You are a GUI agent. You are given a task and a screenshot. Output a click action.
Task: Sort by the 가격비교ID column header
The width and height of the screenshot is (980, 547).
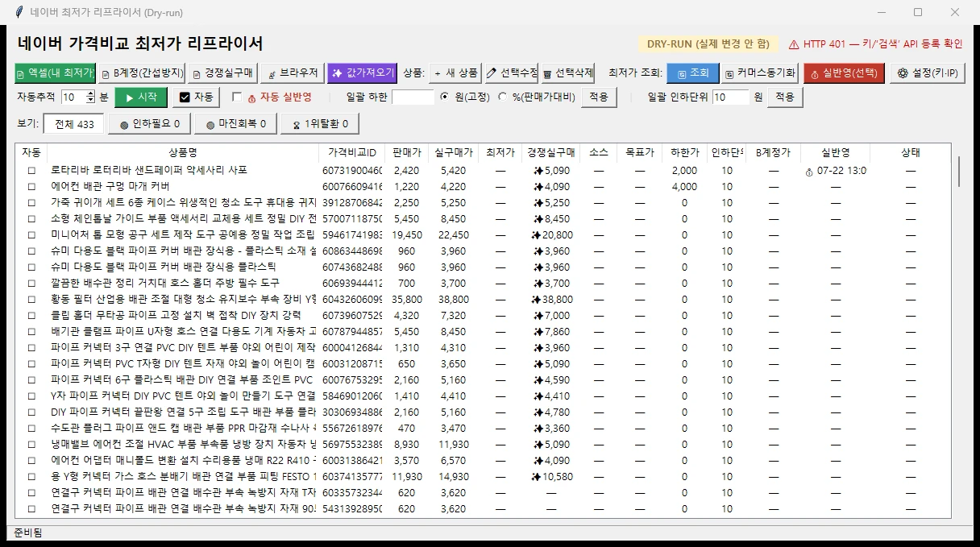pyautogui.click(x=351, y=152)
